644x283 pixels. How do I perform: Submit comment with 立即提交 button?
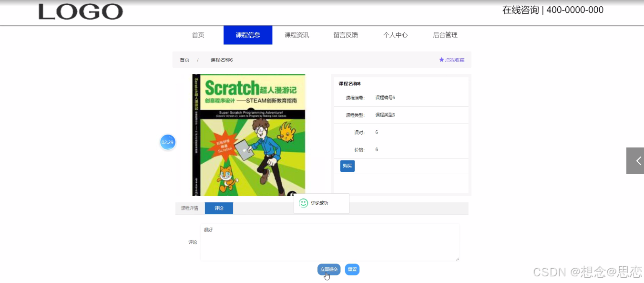[x=329, y=270]
